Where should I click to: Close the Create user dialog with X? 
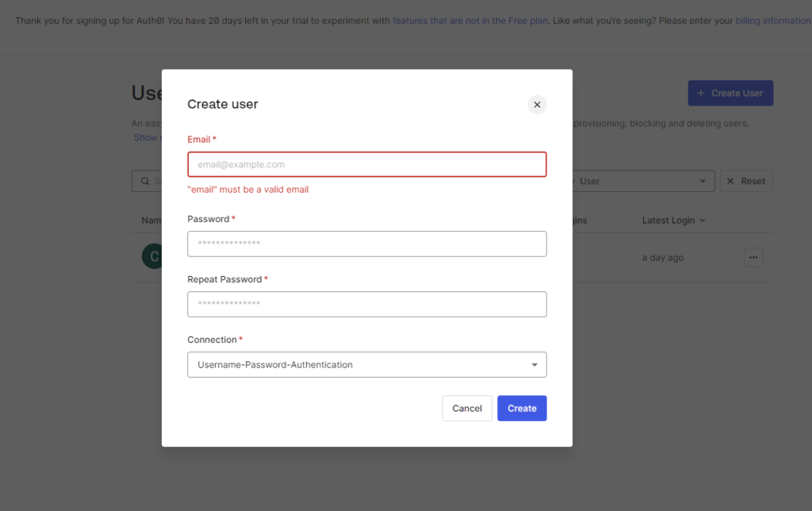(537, 105)
